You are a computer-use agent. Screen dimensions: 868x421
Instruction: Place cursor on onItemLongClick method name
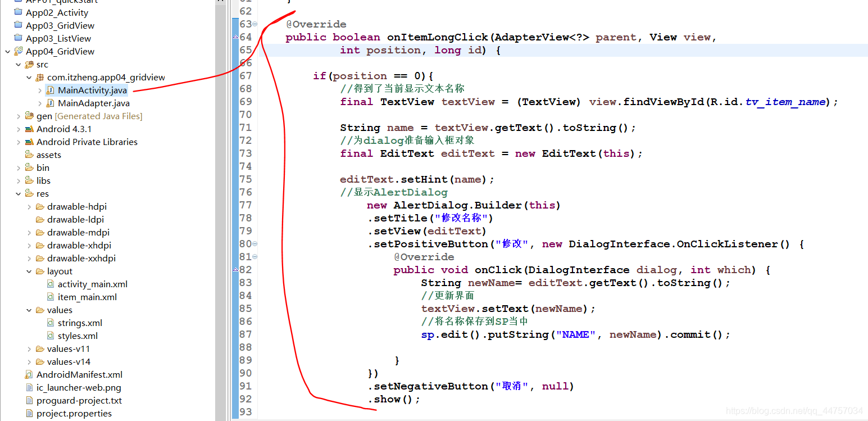tap(438, 37)
